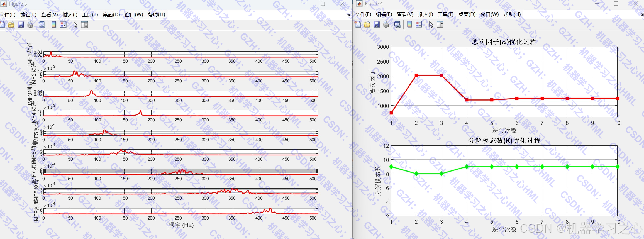This screenshot has height=239, width=644.
Task: Click green diamond marker at iteration 2
Action: (x=416, y=174)
